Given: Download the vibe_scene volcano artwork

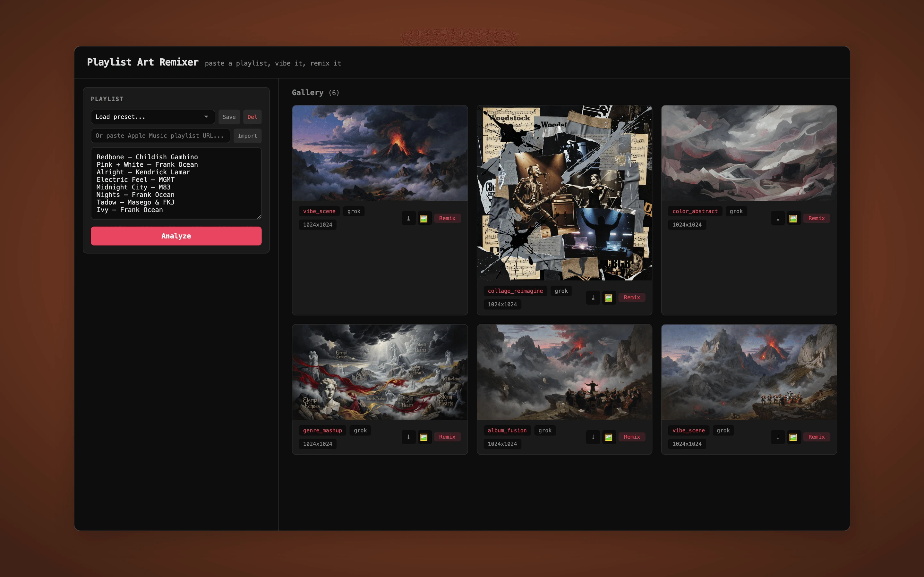Looking at the screenshot, I should [x=408, y=218].
